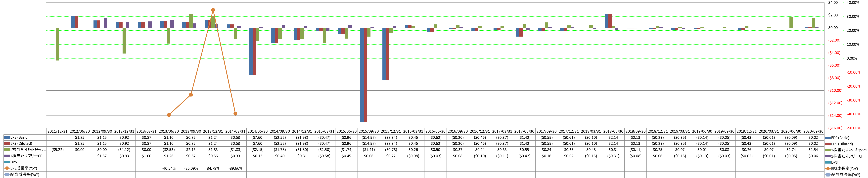Select the 2015/09/30 date column header
This screenshot has width=868, height=178.
[x=369, y=131]
